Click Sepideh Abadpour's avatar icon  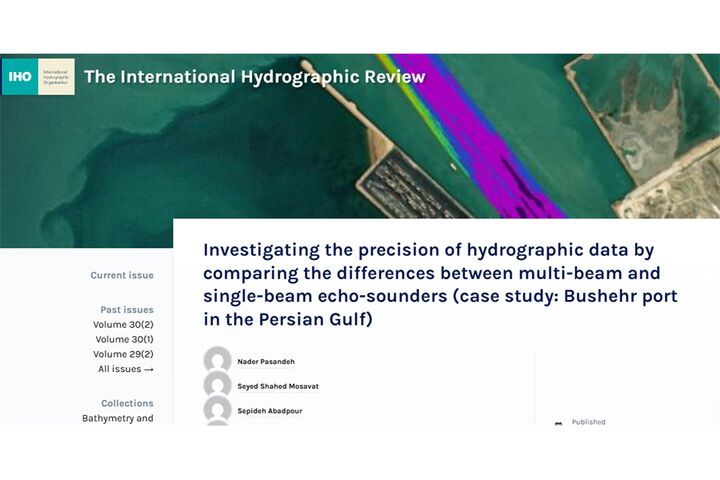217,410
